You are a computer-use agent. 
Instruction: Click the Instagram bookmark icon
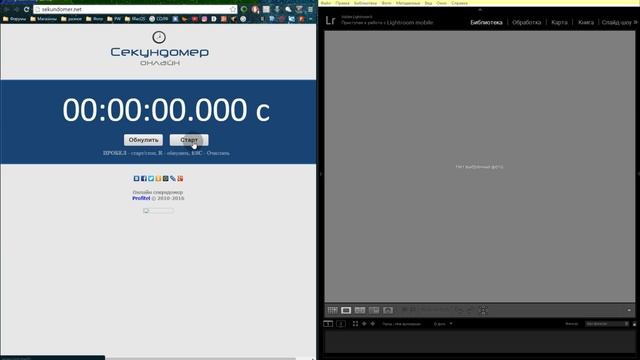click(204, 19)
